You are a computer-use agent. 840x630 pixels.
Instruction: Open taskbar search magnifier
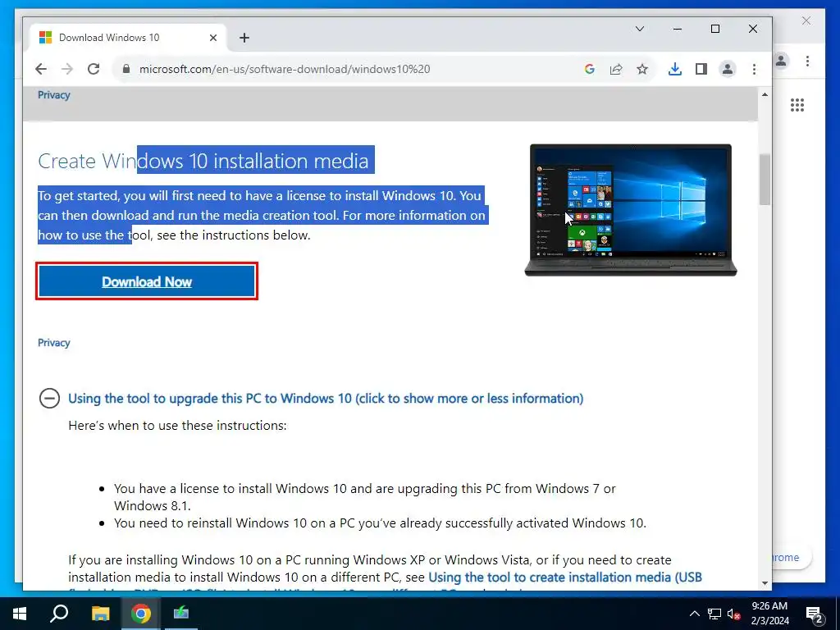click(x=59, y=614)
